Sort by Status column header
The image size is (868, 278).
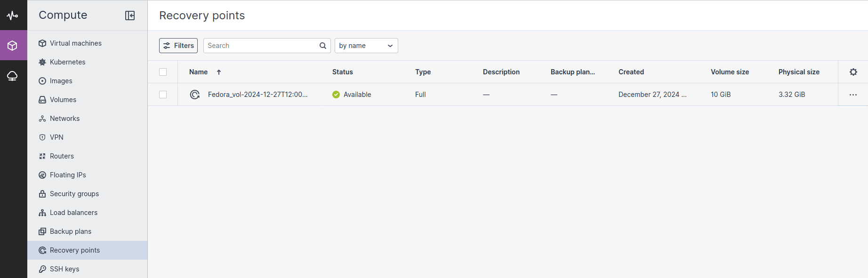tap(342, 72)
